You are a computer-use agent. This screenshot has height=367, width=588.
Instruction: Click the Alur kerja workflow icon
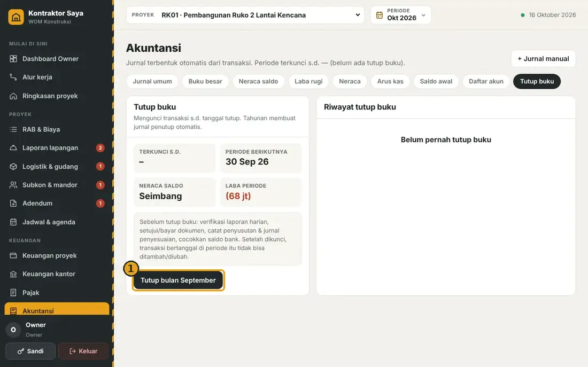tap(13, 77)
